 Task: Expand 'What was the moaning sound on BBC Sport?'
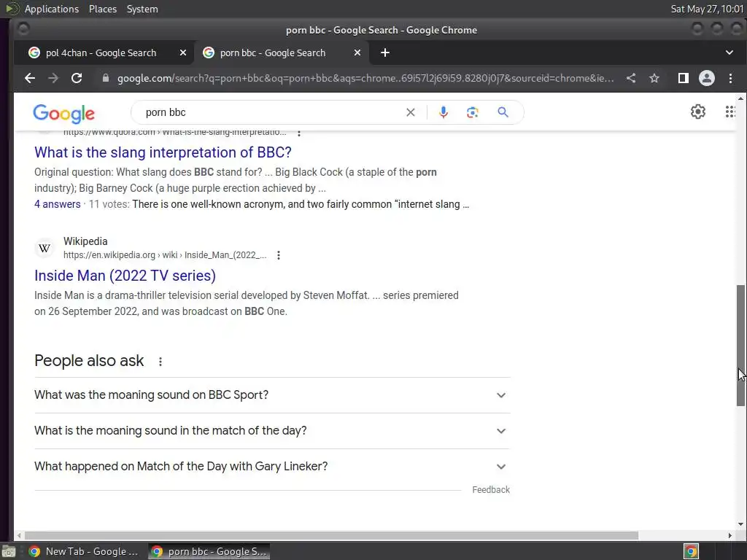click(272, 395)
